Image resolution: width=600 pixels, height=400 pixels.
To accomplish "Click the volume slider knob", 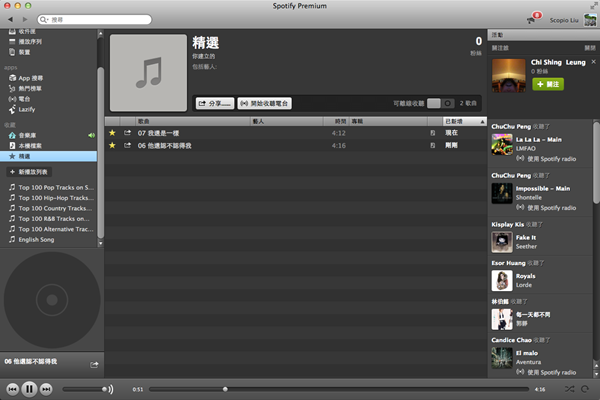I will (104, 389).
